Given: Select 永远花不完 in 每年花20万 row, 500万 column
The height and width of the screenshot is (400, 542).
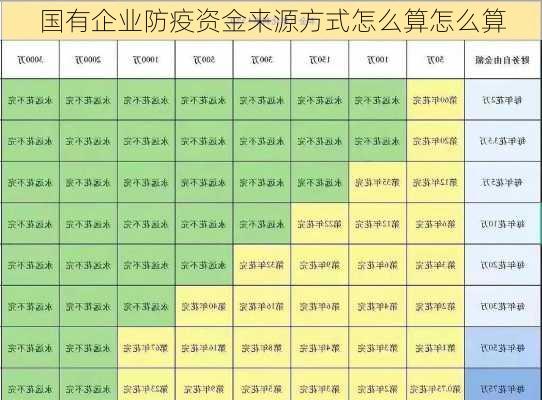Looking at the screenshot, I should pyautogui.click(x=204, y=265).
